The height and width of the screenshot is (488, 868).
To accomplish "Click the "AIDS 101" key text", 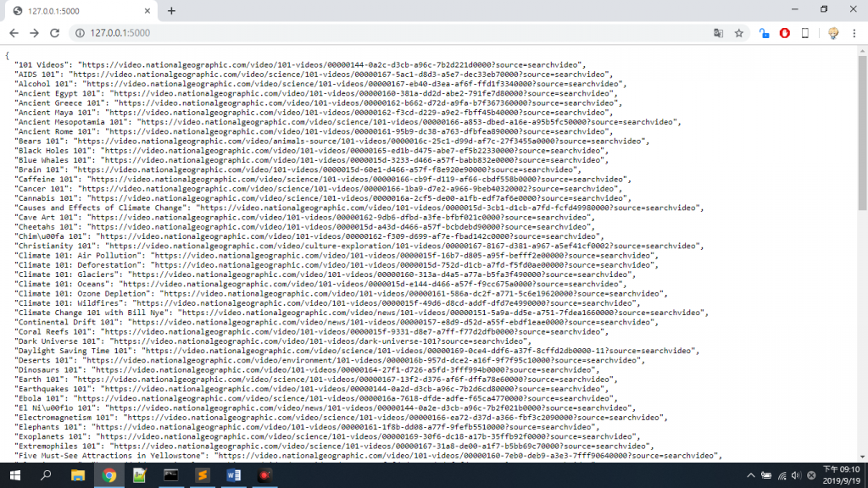I will pos(39,75).
